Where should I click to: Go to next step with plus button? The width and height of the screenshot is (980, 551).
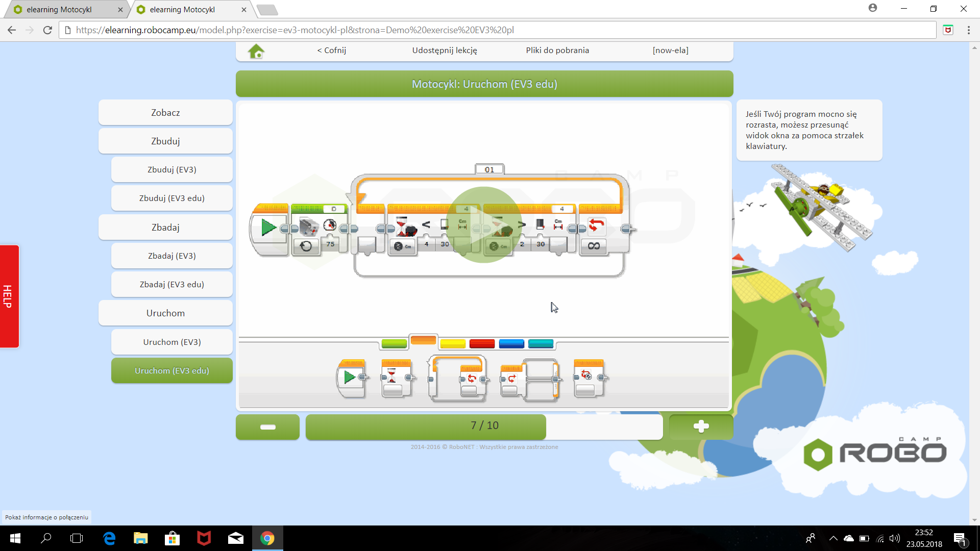point(701,427)
